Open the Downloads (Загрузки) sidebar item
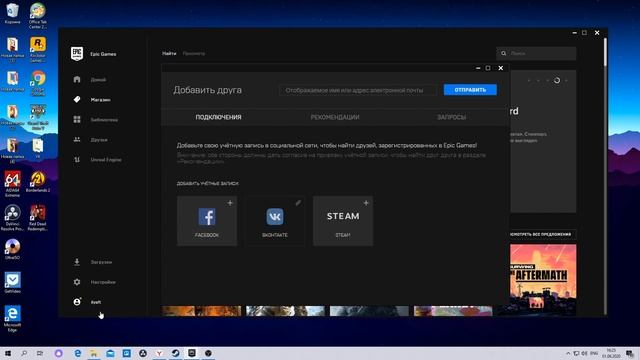 point(92,262)
